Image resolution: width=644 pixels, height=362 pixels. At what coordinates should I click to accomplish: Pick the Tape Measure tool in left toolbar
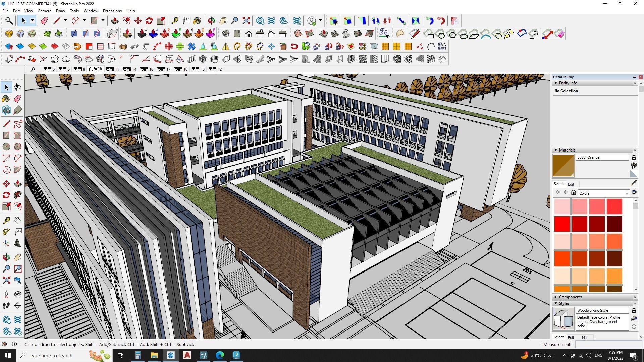tap(6, 220)
